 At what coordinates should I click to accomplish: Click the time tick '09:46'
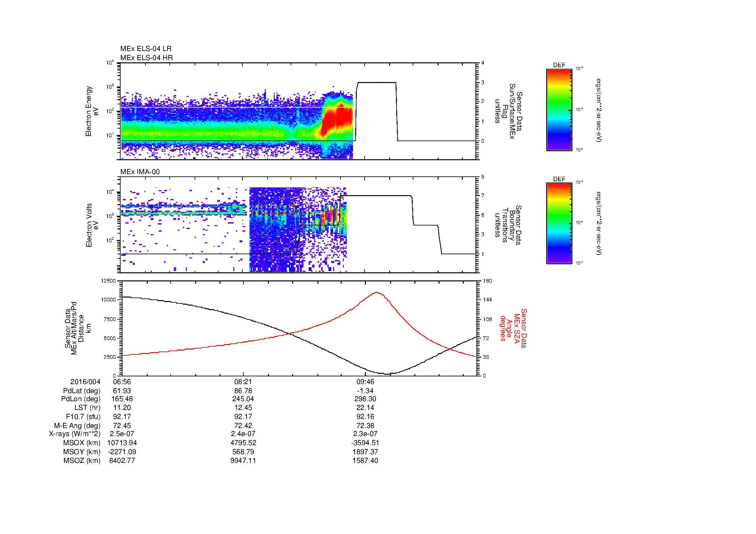tap(365, 382)
